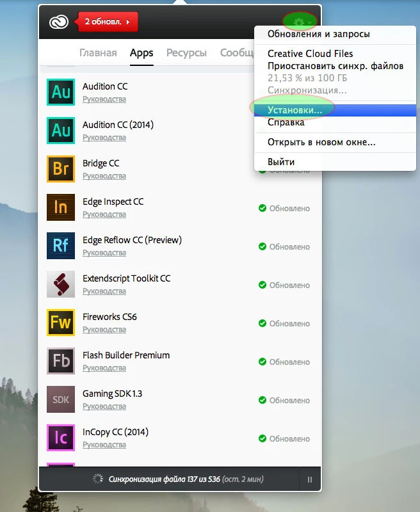Open Руководства link under Edge Inspect CC
420x512 pixels.
[104, 214]
